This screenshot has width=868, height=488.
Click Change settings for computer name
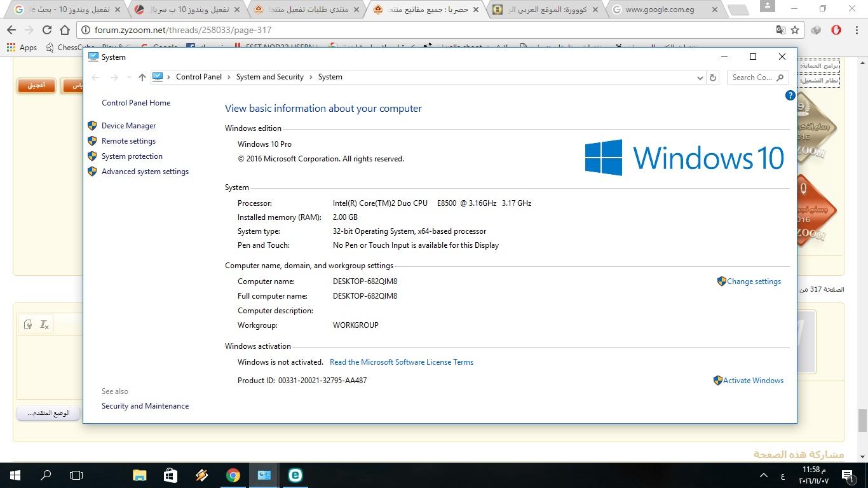(754, 281)
